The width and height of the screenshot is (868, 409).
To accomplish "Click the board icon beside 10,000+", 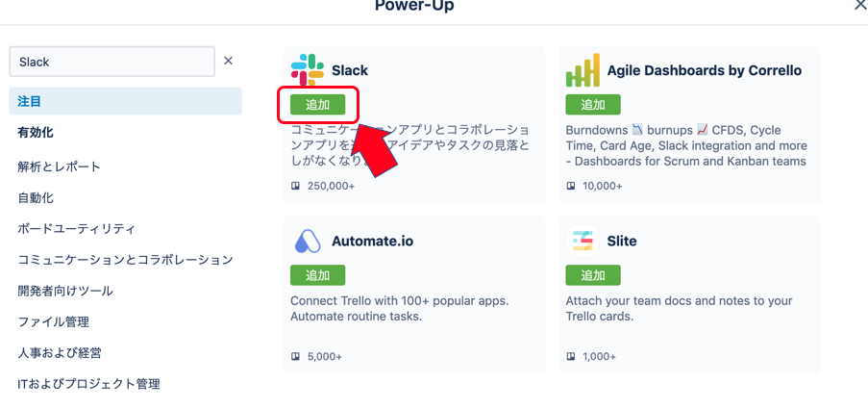I will tap(571, 186).
